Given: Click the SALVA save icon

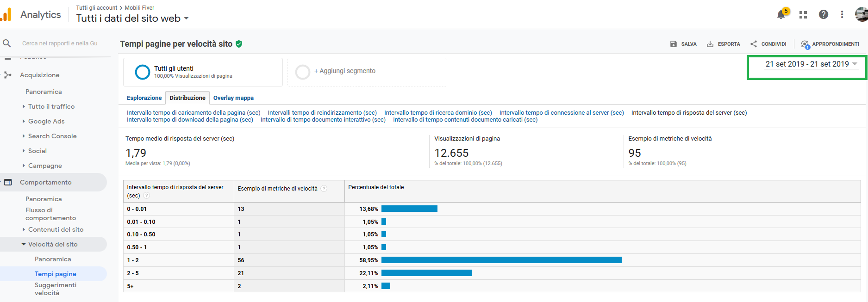Looking at the screenshot, I should coord(674,44).
